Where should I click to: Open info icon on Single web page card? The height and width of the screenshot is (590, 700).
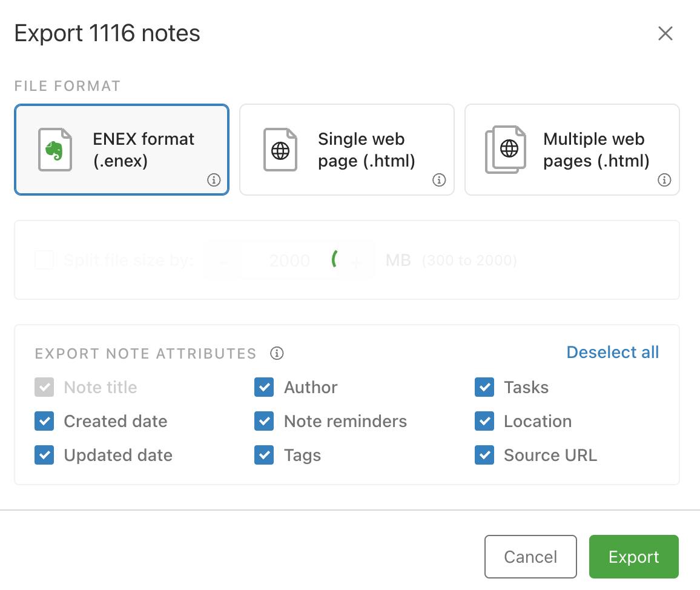pos(439,180)
